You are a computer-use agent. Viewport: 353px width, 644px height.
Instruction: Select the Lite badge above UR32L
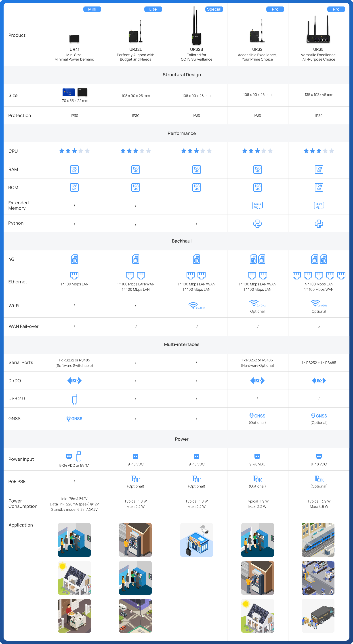tap(153, 9)
